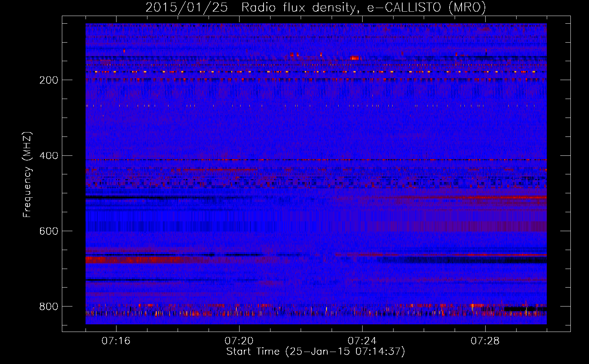Click the 07:16 time tick label
This screenshot has width=589, height=364.
pos(116,341)
